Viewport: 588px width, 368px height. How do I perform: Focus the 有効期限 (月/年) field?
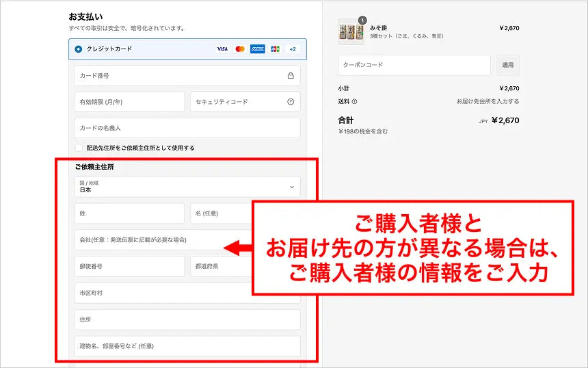(x=129, y=102)
